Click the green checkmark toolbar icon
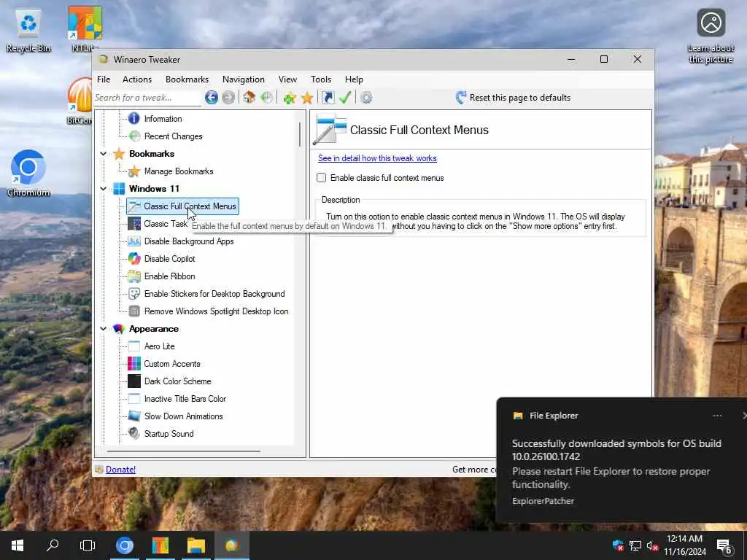The width and height of the screenshot is (747, 560). point(345,98)
